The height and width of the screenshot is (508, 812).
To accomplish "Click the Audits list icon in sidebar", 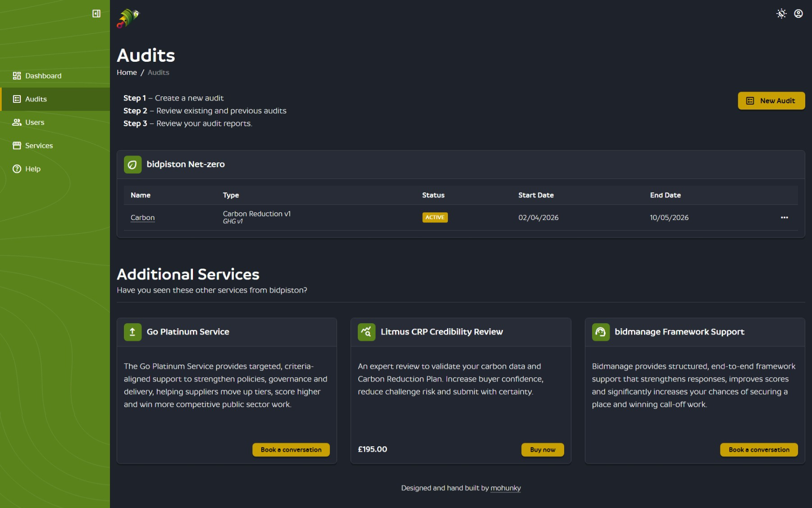I will click(x=17, y=99).
